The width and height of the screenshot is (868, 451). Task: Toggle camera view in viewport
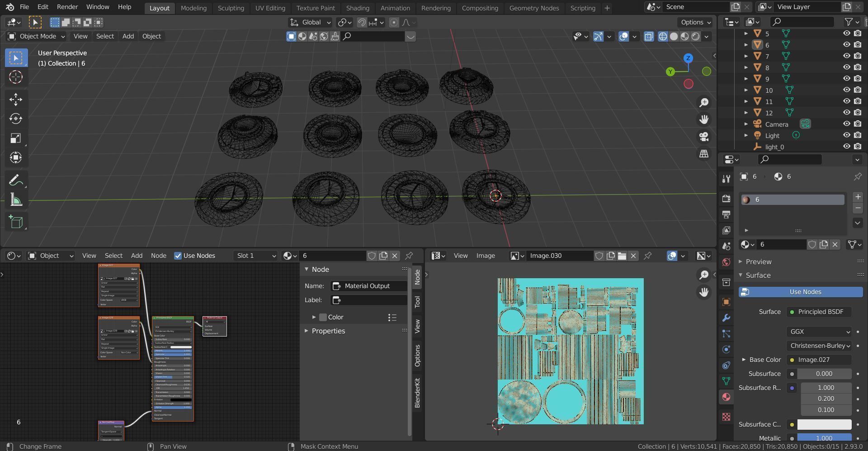coord(703,137)
